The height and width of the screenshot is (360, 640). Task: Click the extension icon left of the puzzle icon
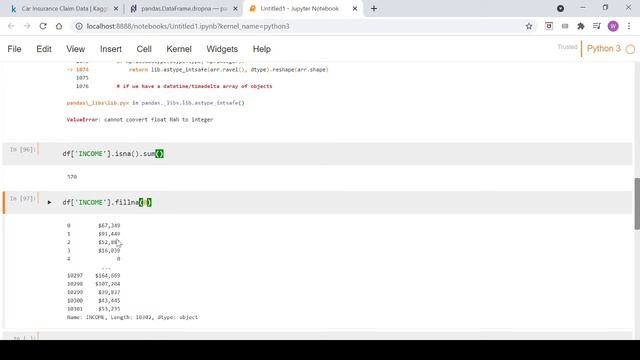[x=565, y=26]
